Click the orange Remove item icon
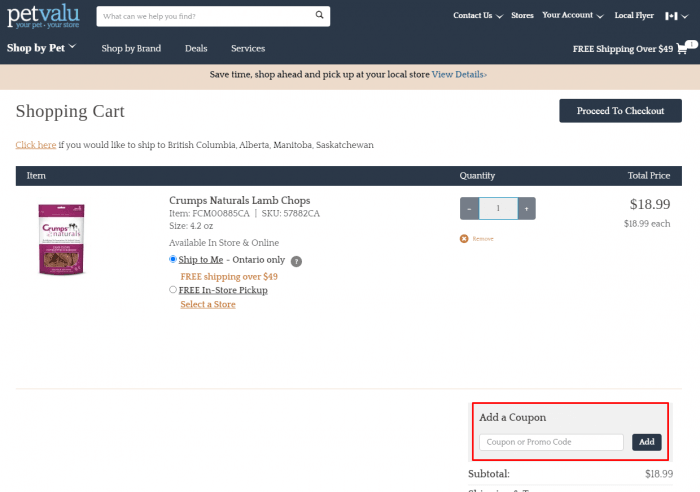Screen dimensions: 700x492 (x=464, y=239)
